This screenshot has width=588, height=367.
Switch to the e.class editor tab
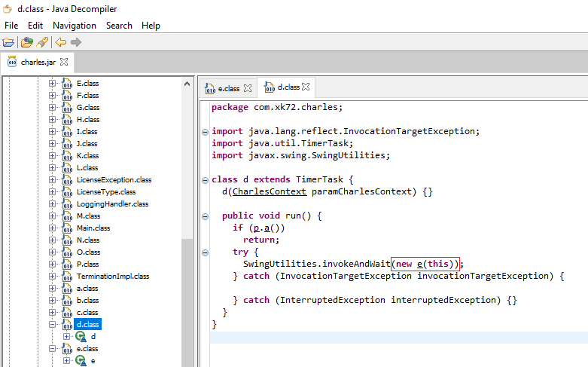click(x=228, y=89)
